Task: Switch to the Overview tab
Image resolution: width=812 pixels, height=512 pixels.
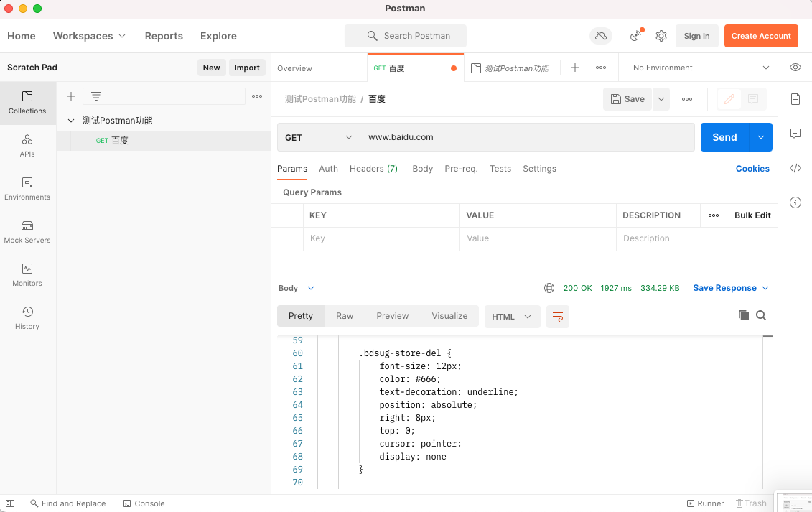Action: click(x=294, y=68)
